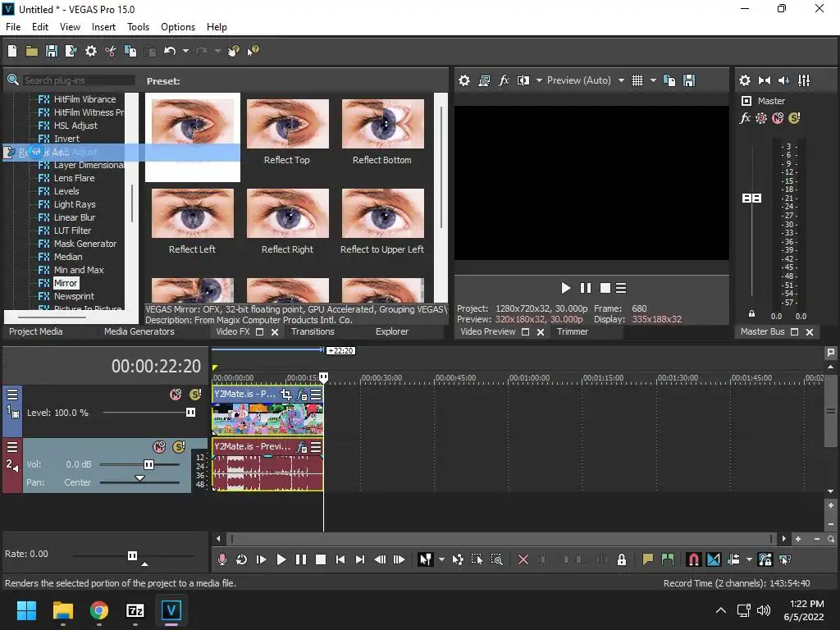Toggle preview on external monitor icon
Image resolution: width=840 pixels, height=630 pixels.
click(x=484, y=80)
